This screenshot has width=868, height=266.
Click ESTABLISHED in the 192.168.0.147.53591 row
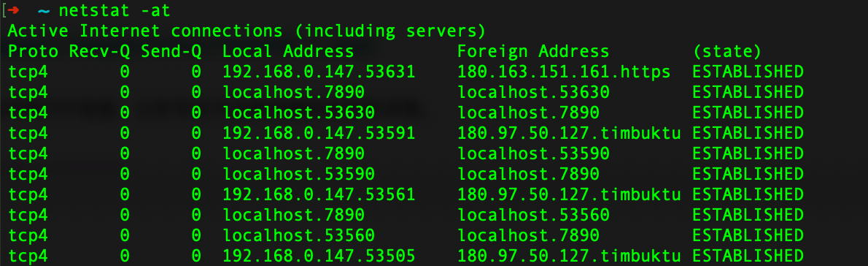748,134
